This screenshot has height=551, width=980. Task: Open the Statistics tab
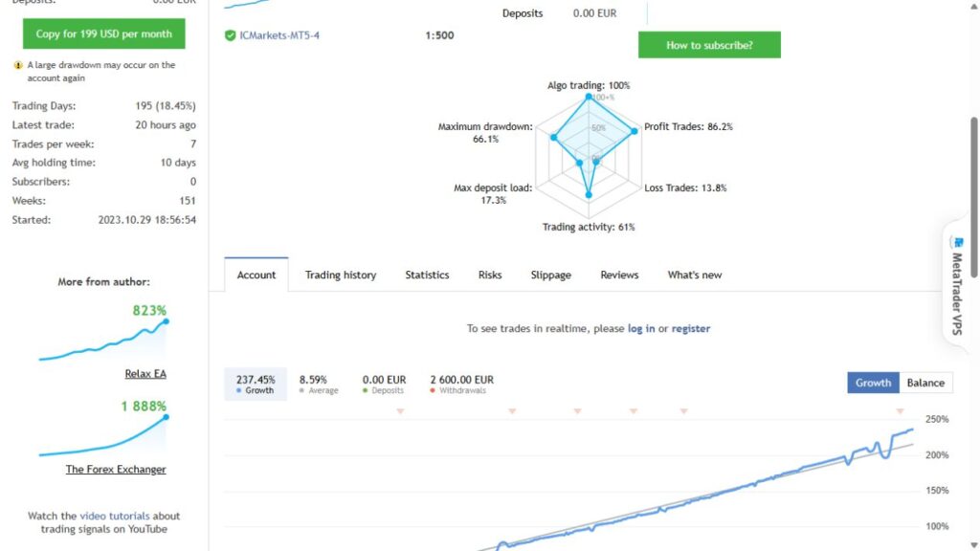(427, 275)
